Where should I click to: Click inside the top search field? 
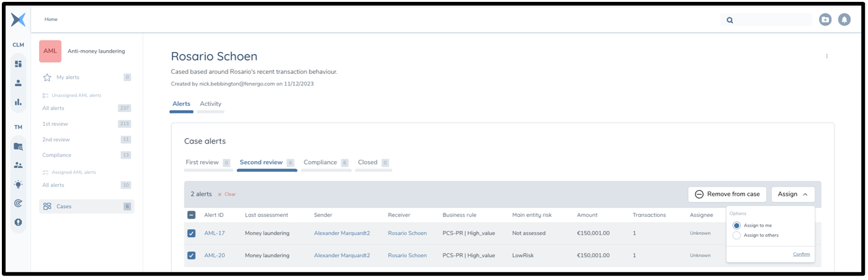[766, 20]
